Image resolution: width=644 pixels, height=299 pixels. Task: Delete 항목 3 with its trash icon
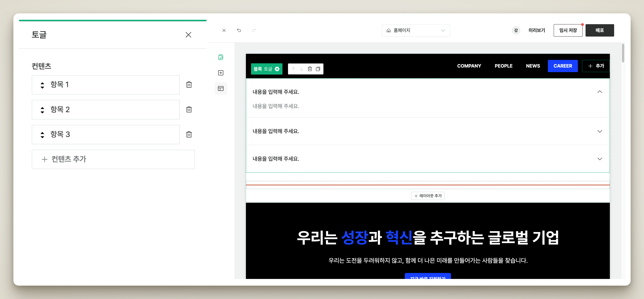(189, 135)
